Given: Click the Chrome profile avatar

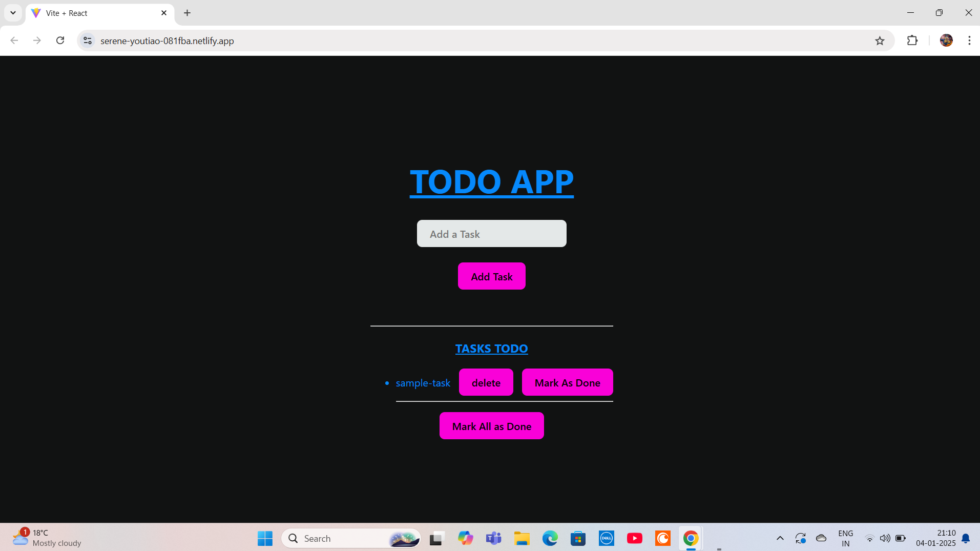Looking at the screenshot, I should click(946, 40).
